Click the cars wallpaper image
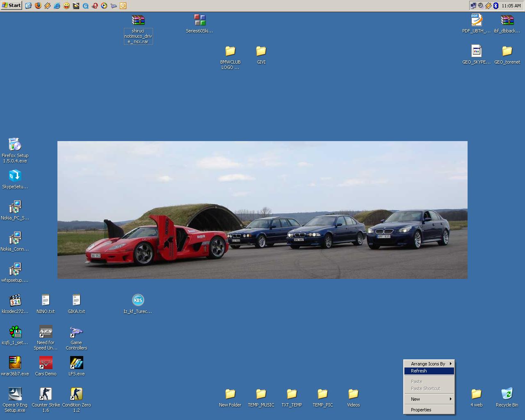Screen dimensions: 525x420 (262, 210)
